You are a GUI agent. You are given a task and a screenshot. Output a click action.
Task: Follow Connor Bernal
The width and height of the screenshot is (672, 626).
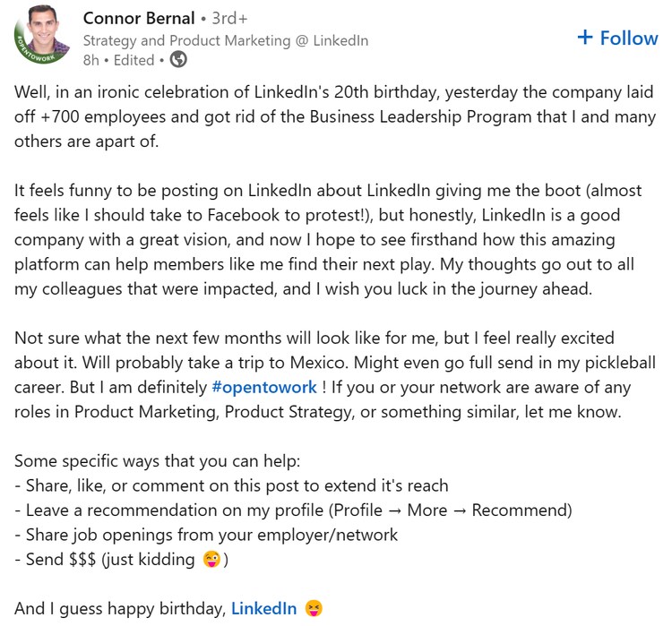coord(617,38)
